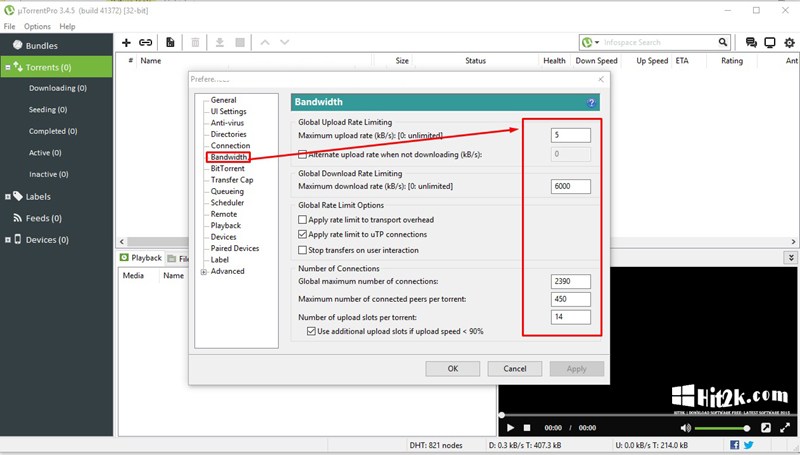This screenshot has width=800, height=455.
Task: Start torrent download arrow icon
Action: tap(219, 42)
